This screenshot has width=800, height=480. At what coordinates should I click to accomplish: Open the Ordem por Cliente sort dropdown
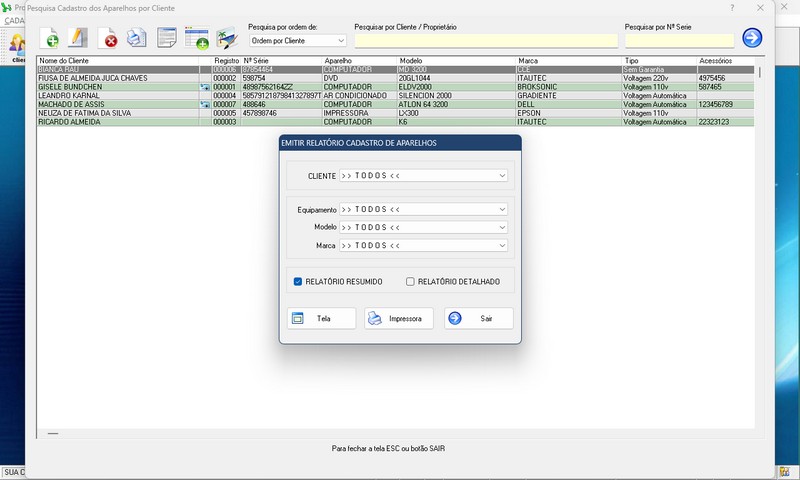298,40
